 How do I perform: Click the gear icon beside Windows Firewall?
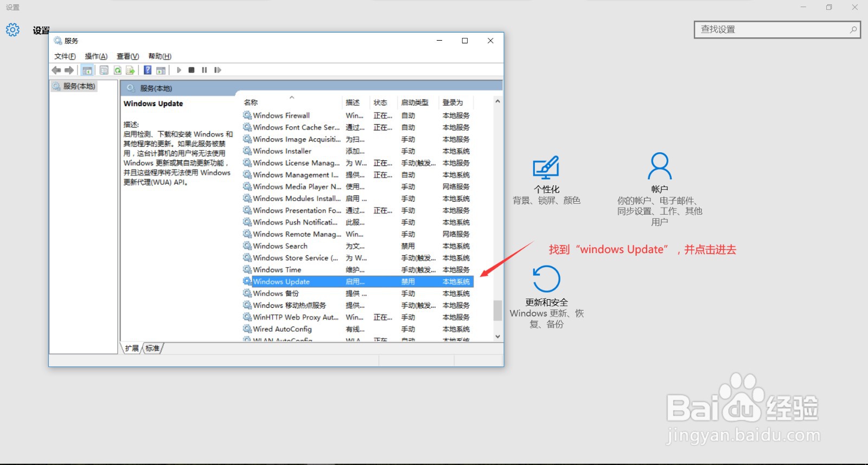pos(247,115)
